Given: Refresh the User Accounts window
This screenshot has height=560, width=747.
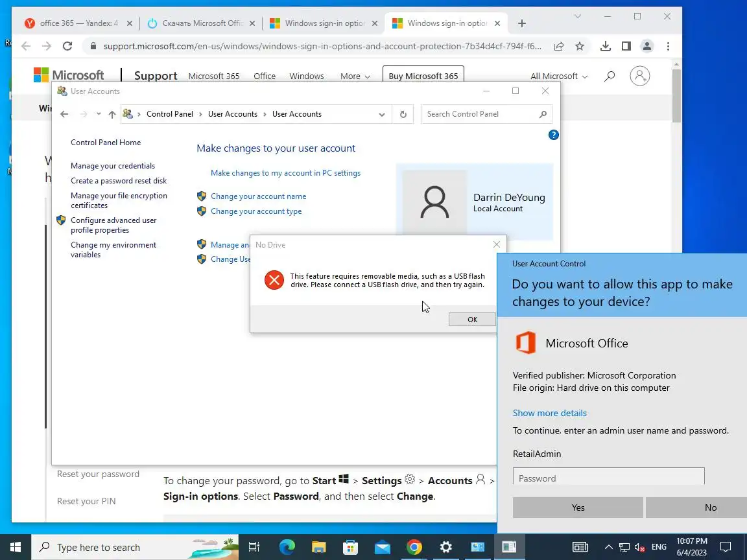Looking at the screenshot, I should point(403,114).
